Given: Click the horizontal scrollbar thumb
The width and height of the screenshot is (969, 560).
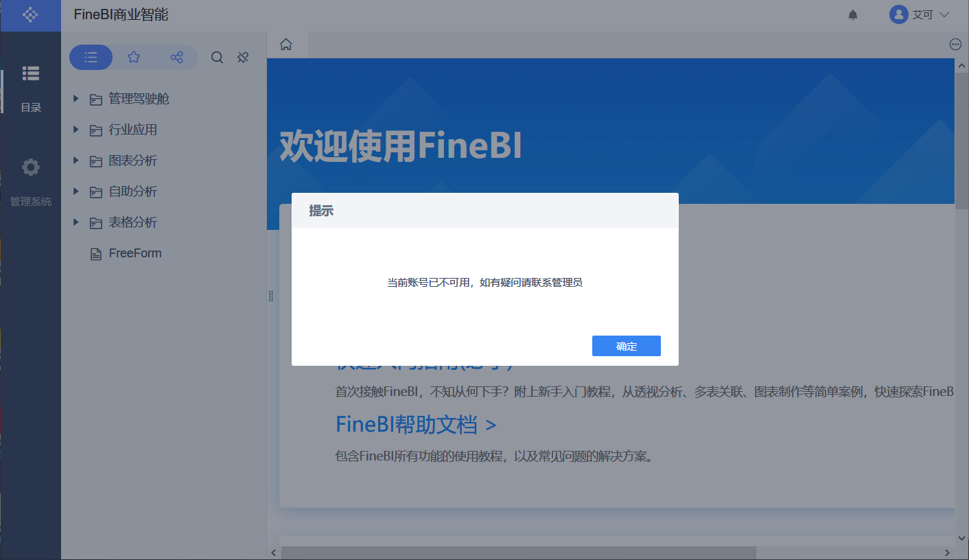Looking at the screenshot, I should coord(519,552).
